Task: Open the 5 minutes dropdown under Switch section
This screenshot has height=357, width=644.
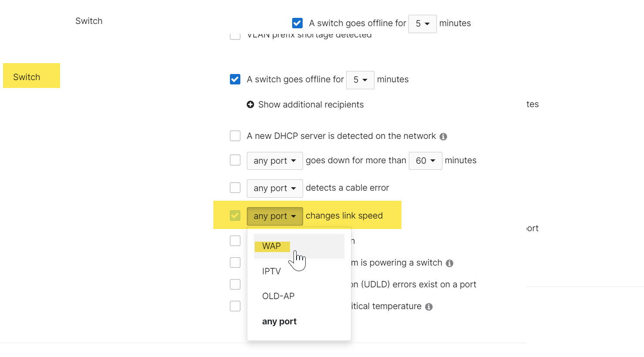Action: tap(360, 80)
